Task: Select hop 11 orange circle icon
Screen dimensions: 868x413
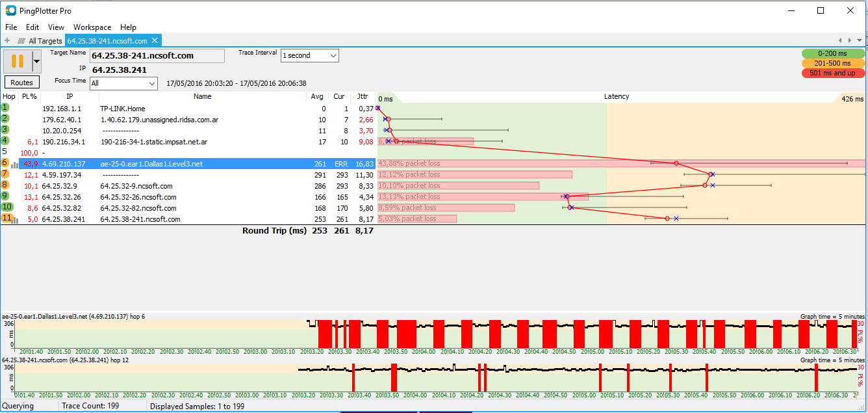Action: pyautogui.click(x=6, y=219)
